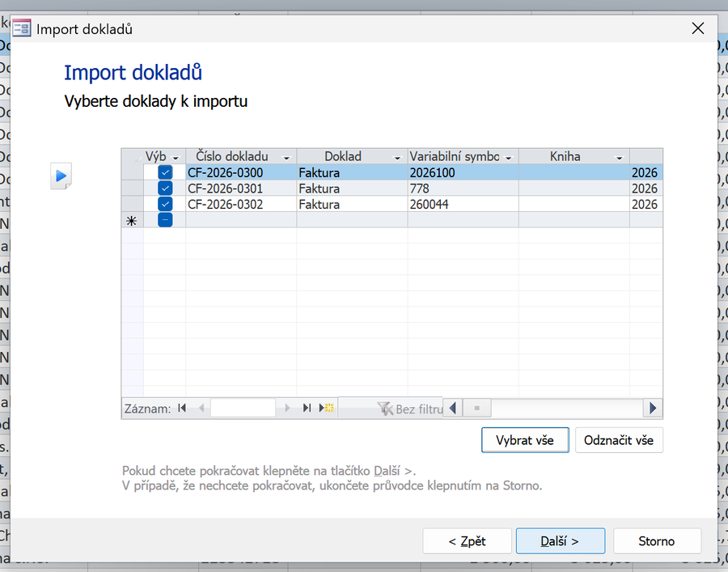Go to previous record navigation arrow
The width and height of the screenshot is (728, 572).
(201, 408)
